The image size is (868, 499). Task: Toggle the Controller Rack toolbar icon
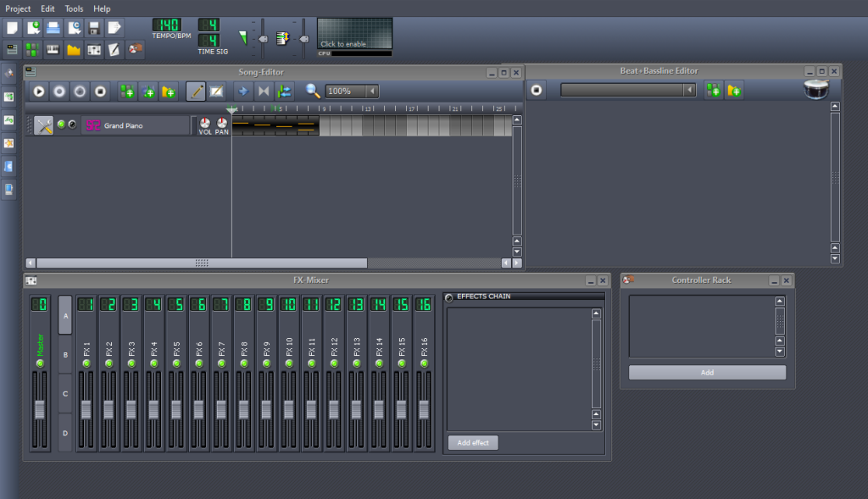point(135,49)
